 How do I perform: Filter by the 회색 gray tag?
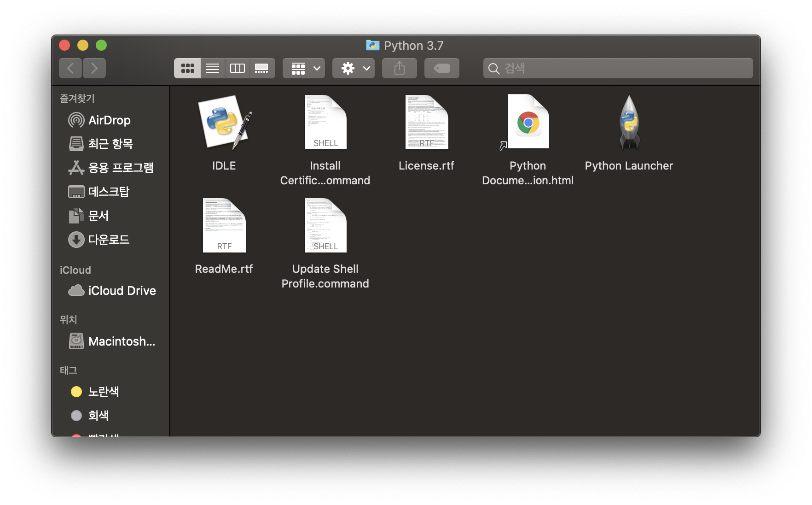[x=110, y=416]
